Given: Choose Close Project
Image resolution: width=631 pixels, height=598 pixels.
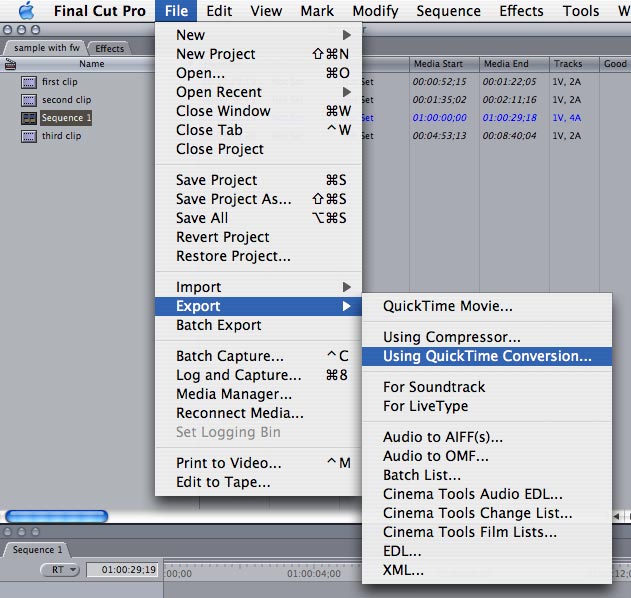Looking at the screenshot, I should [x=258, y=149].
